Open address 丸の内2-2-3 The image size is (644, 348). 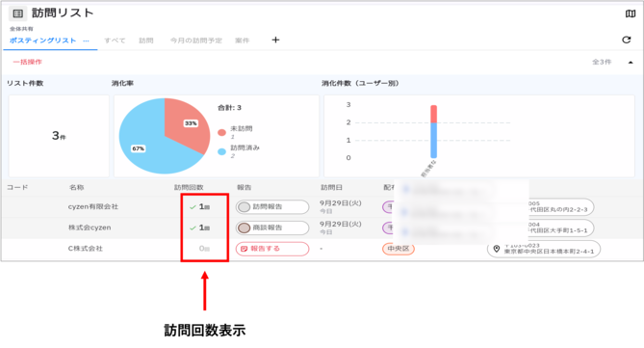click(x=560, y=207)
